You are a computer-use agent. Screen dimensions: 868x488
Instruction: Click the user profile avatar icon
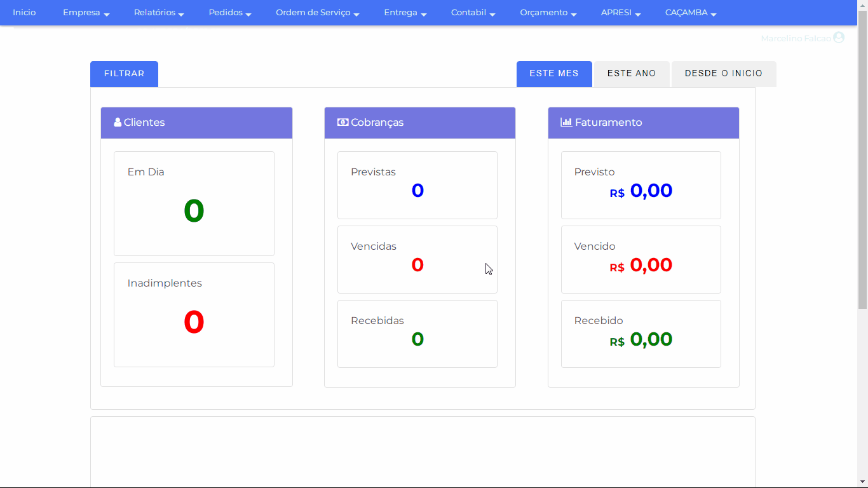pos(838,38)
